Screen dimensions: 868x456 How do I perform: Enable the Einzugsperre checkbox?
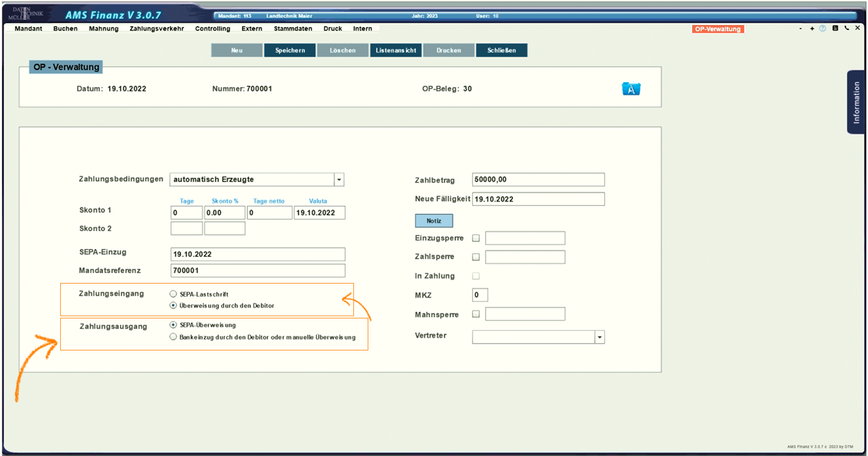(x=476, y=238)
